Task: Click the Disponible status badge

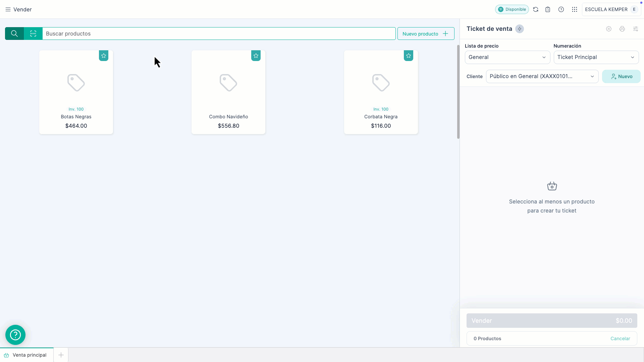Action: click(x=512, y=9)
